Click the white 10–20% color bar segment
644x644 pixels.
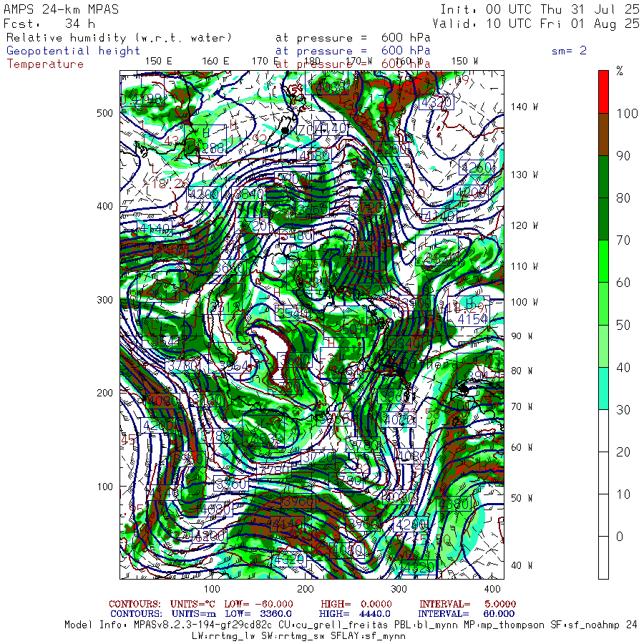click(x=603, y=473)
